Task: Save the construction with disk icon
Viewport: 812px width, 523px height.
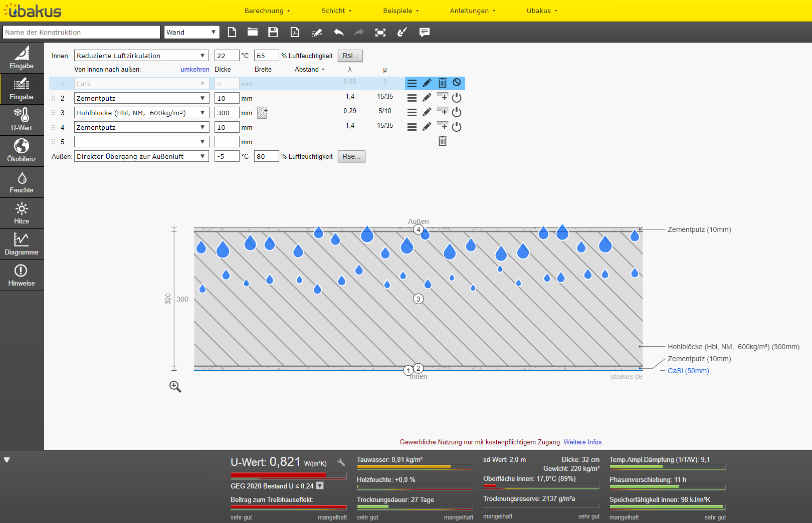Action: tap(273, 32)
